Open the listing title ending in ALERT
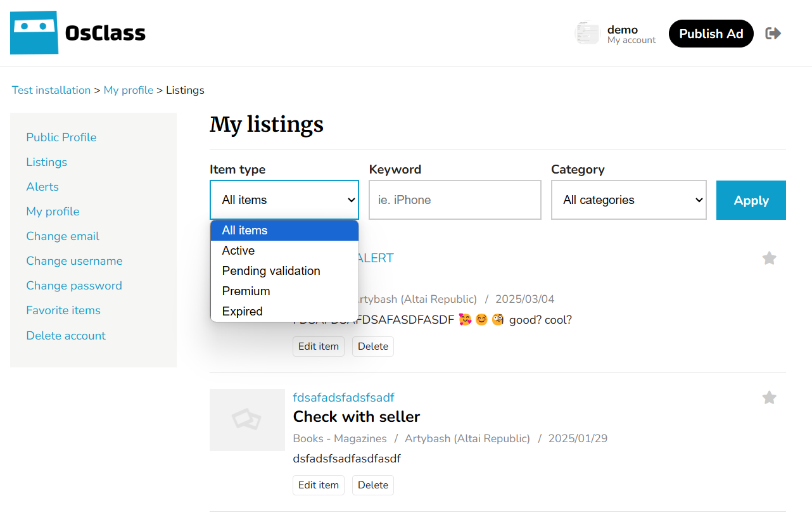812x515 pixels. [x=376, y=258]
